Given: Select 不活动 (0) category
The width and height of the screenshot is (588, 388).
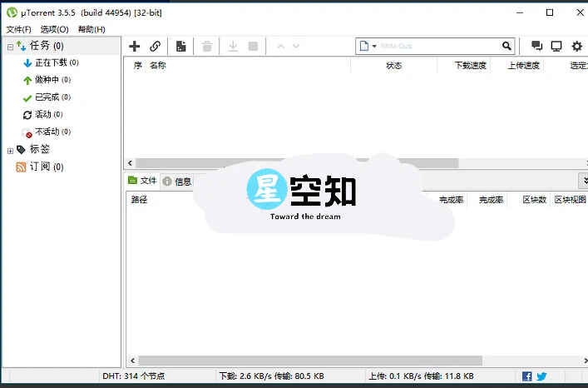Looking at the screenshot, I should (52, 132).
